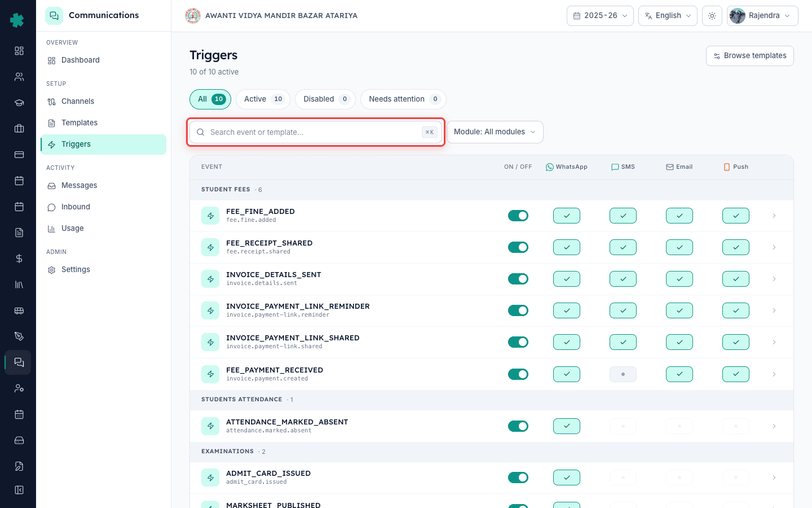Toggle FEE_RECEIPT_SHARED trigger switch

click(x=518, y=247)
